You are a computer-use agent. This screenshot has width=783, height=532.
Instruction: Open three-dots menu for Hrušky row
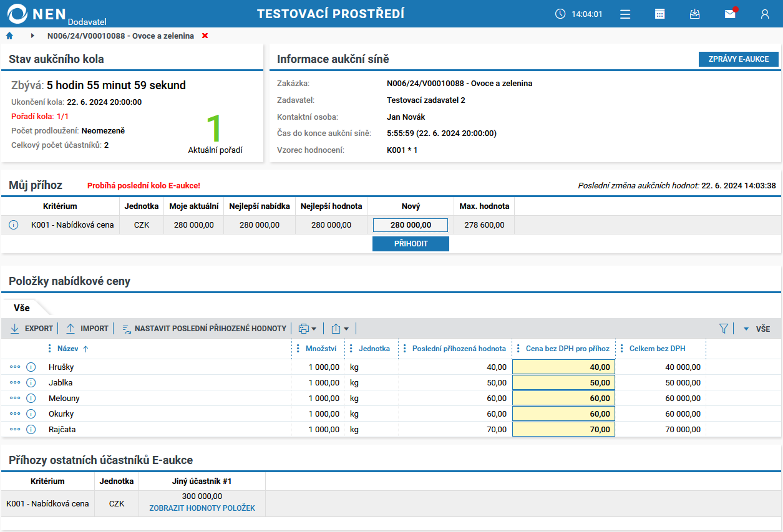tap(15, 367)
